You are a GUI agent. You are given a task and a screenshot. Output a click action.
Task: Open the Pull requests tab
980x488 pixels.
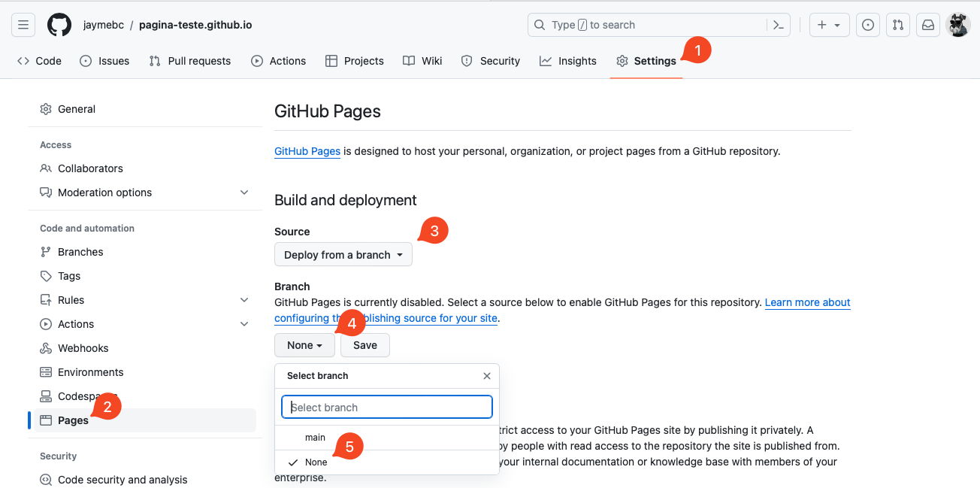point(190,61)
